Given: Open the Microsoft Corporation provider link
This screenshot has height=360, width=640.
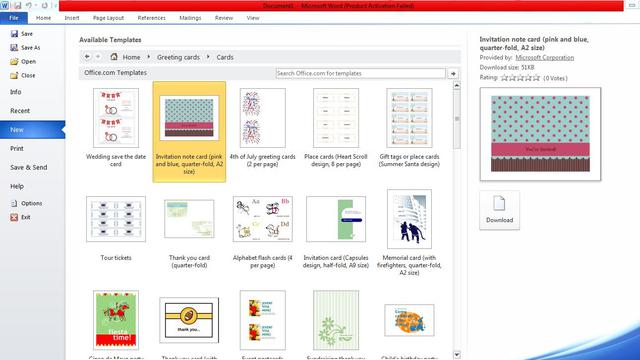Looking at the screenshot, I should (544, 58).
